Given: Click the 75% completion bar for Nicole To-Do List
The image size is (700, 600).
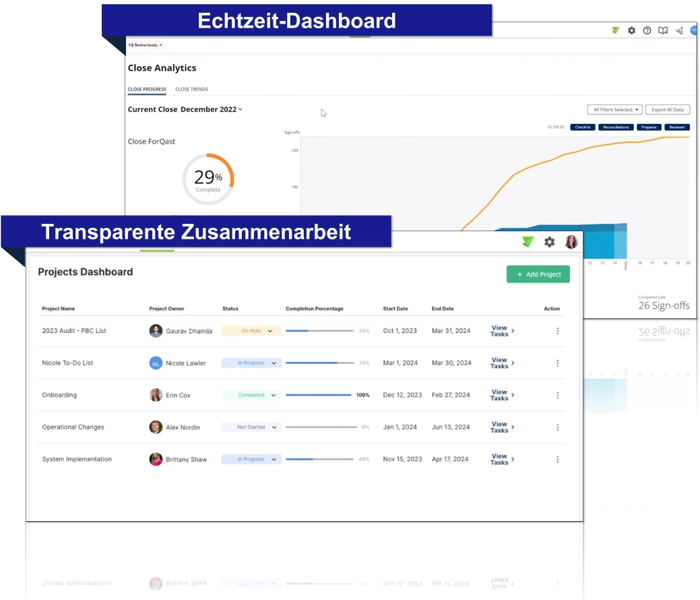Looking at the screenshot, I should click(319, 363).
